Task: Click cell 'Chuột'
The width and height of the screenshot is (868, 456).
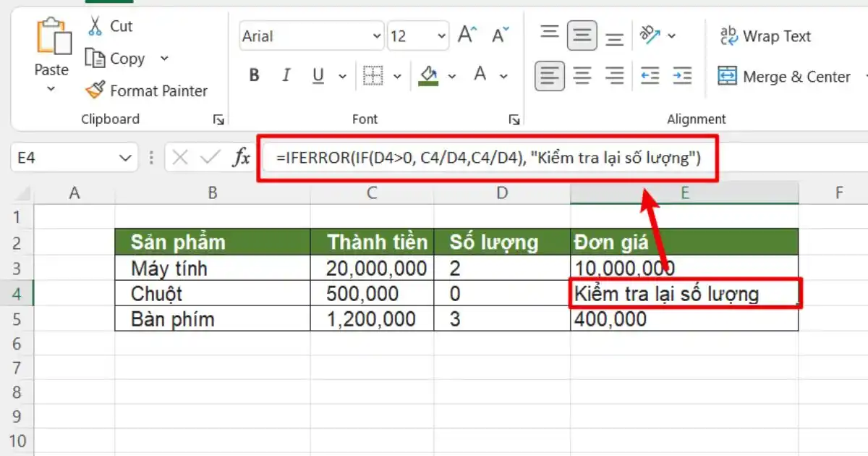Action: [213, 294]
